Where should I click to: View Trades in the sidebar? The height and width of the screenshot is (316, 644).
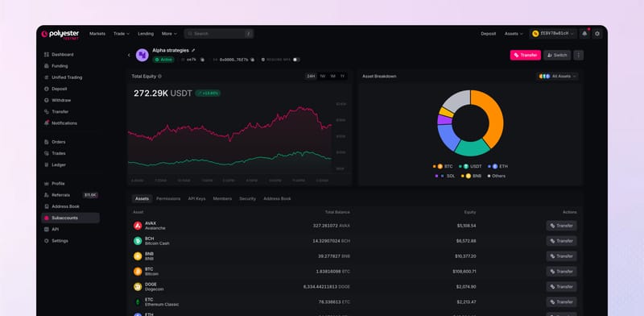(70, 153)
